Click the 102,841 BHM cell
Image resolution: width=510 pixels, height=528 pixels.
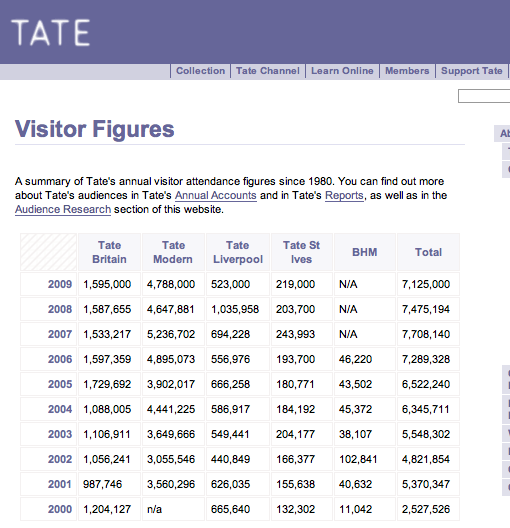tap(365, 459)
